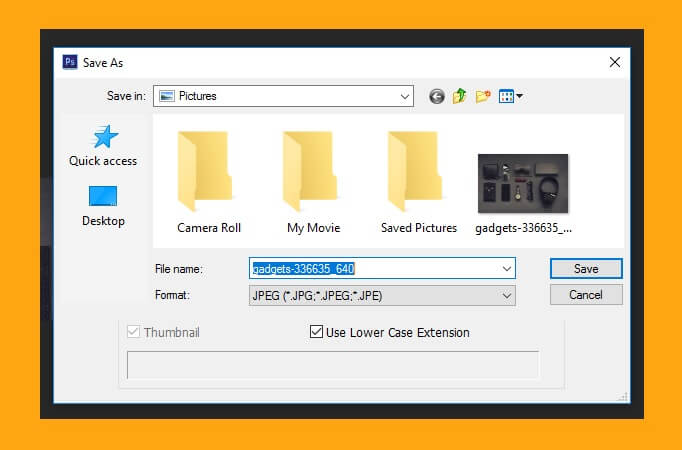The height and width of the screenshot is (450, 682).
Task: Click the Thumbnail checkbox
Action: coord(133,332)
